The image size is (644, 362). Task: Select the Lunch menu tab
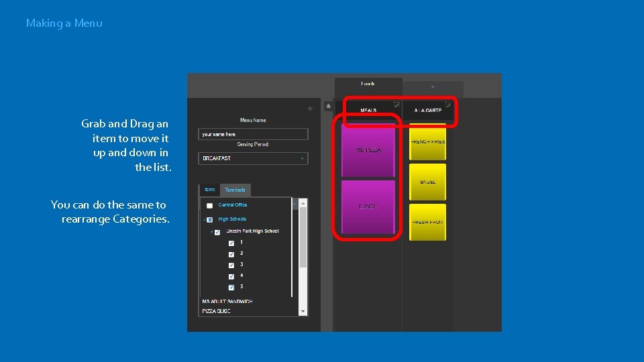pos(368,84)
